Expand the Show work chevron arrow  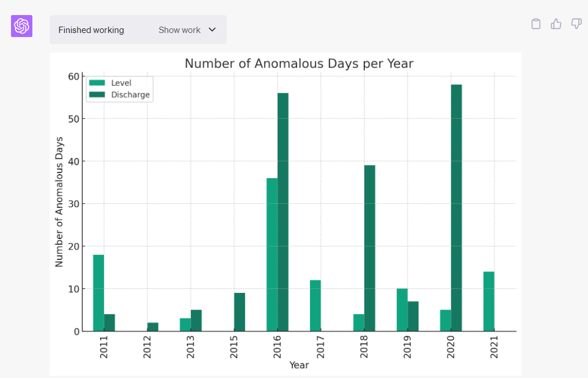click(212, 30)
